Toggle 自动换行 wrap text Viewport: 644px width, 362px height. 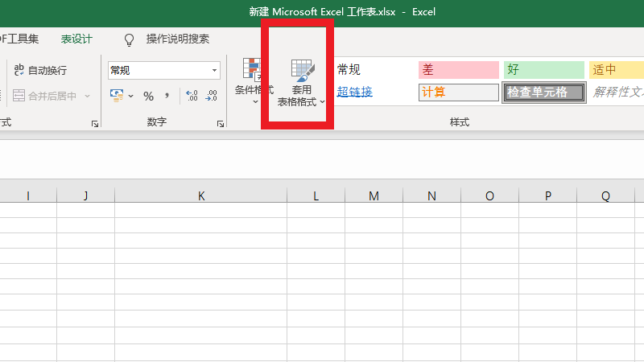pyautogui.click(x=40, y=71)
